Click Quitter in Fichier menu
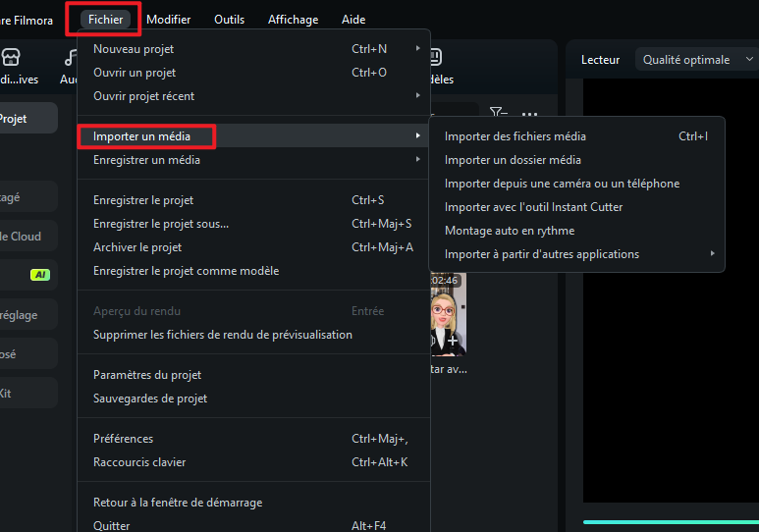The height and width of the screenshot is (532, 759). pos(253,525)
